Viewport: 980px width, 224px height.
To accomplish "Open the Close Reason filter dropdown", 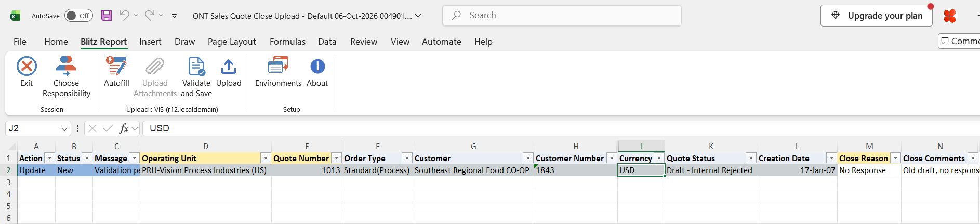I will click(x=896, y=158).
